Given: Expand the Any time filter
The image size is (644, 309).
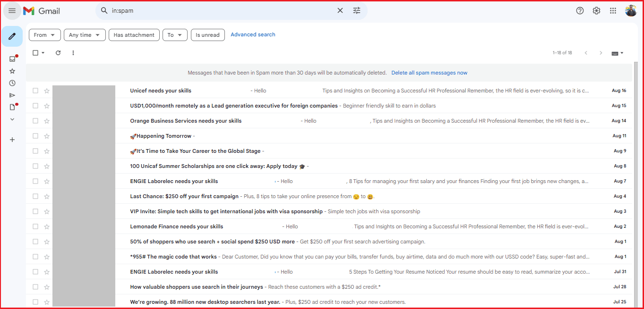Looking at the screenshot, I should click(x=84, y=34).
